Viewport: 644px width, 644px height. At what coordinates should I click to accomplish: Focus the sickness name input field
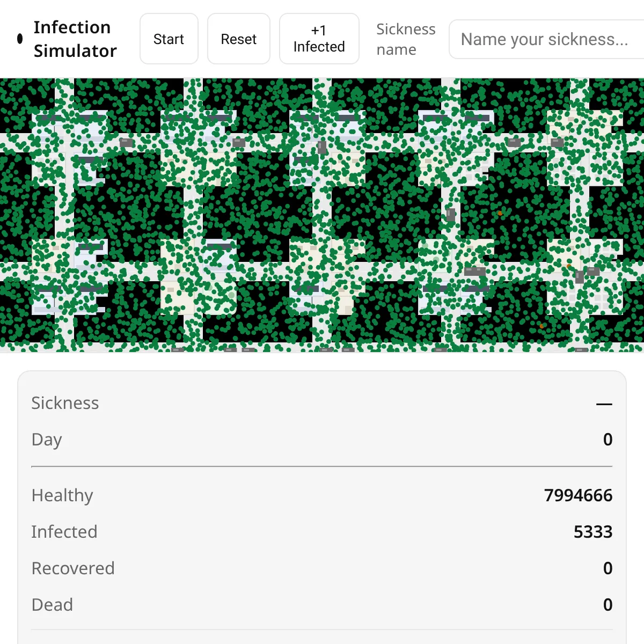546,39
